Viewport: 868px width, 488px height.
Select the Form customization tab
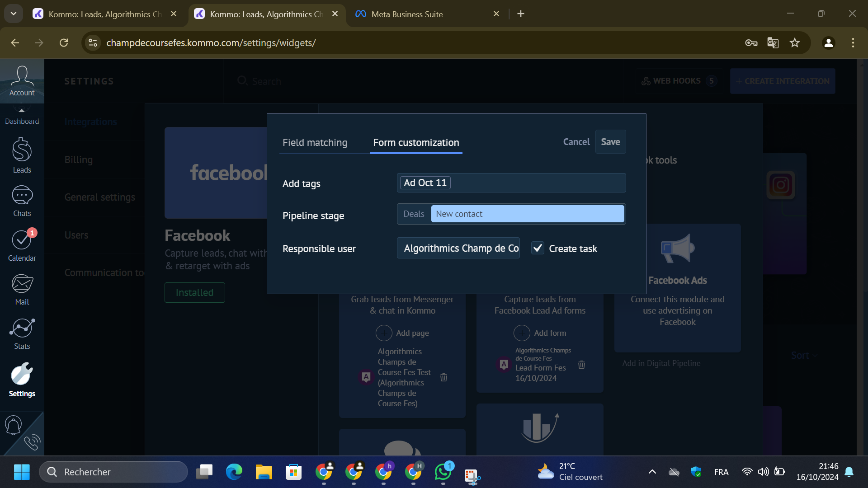pyautogui.click(x=415, y=142)
